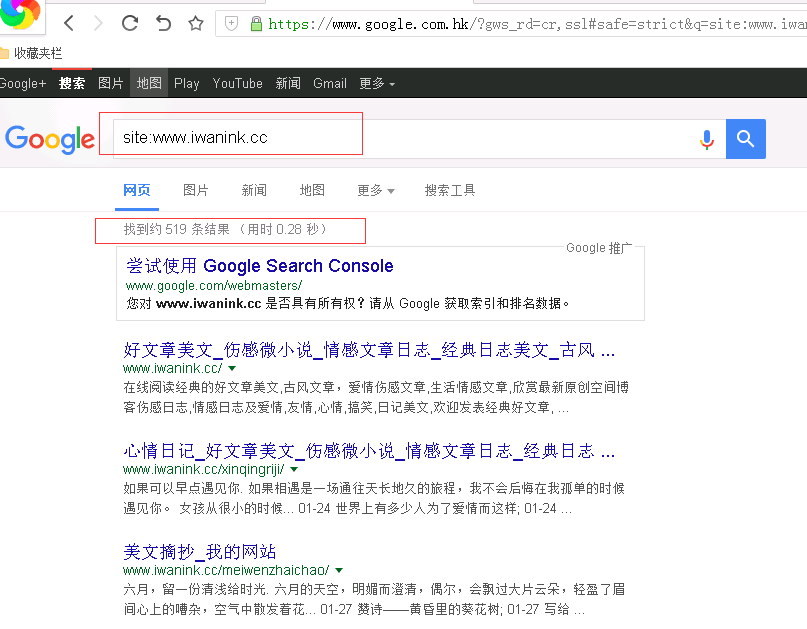Image resolution: width=807 pixels, height=629 pixels.
Task: Switch to 图片 results tab
Action: (196, 190)
